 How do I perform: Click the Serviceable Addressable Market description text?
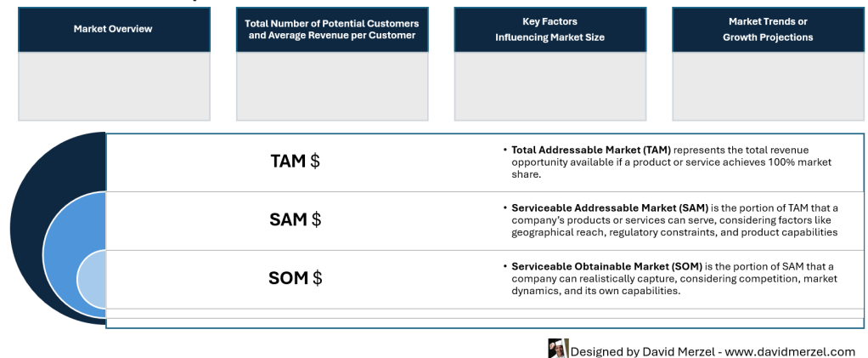pyautogui.click(x=674, y=220)
